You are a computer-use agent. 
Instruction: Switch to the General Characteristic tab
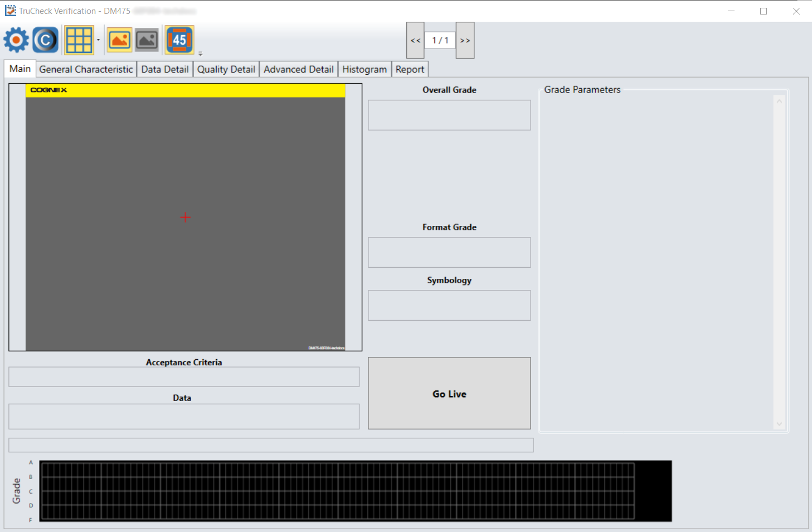[x=85, y=69]
